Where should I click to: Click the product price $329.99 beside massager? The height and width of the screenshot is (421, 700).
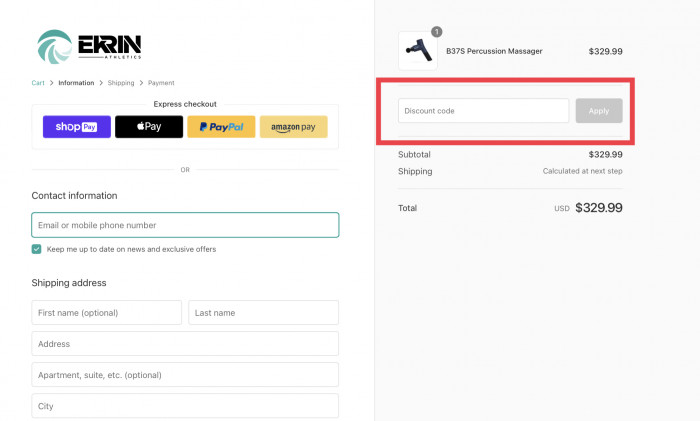[605, 51]
